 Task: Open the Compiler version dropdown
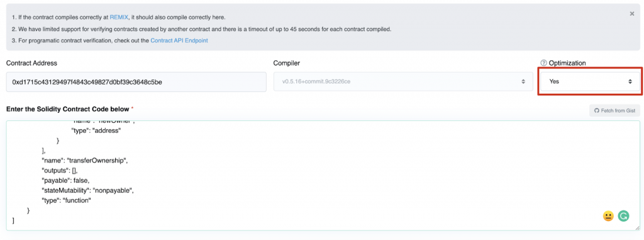[402, 81]
